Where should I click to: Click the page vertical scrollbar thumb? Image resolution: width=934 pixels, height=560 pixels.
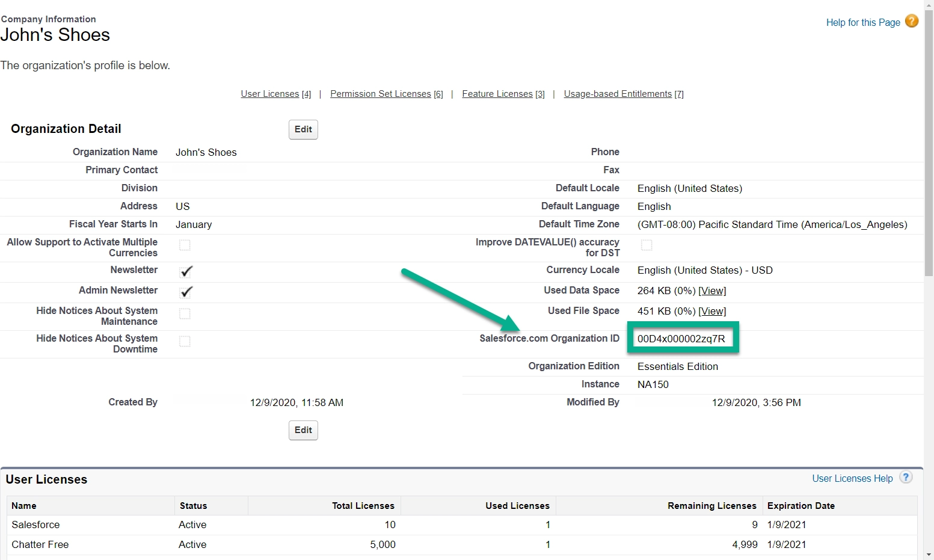pos(929,143)
